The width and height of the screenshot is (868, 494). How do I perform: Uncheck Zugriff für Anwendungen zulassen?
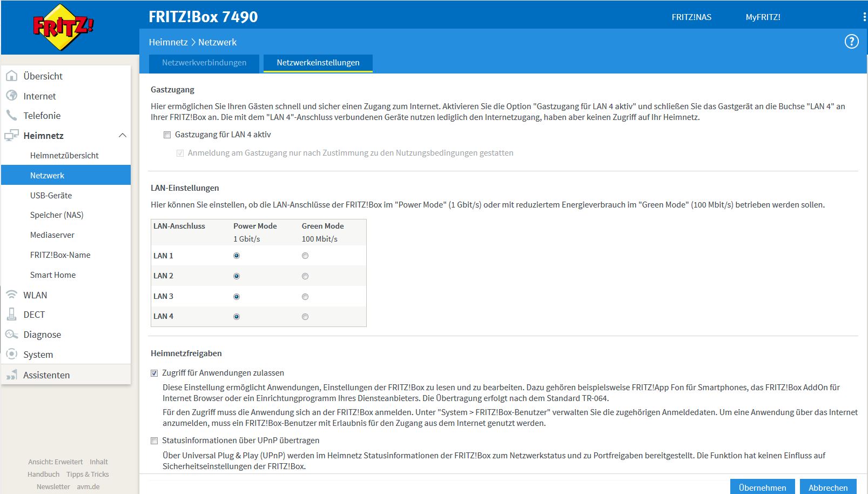pos(154,373)
